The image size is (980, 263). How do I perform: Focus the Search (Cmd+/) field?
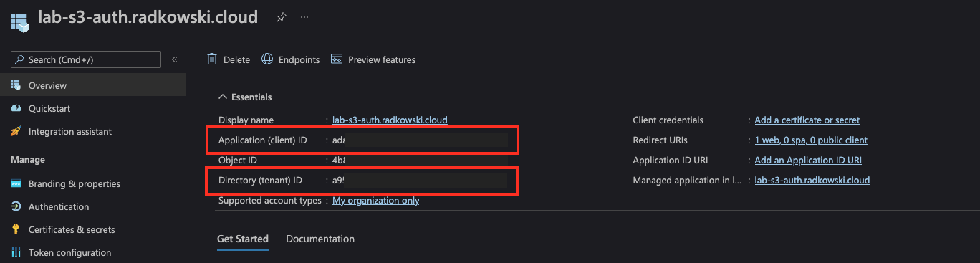click(x=86, y=59)
